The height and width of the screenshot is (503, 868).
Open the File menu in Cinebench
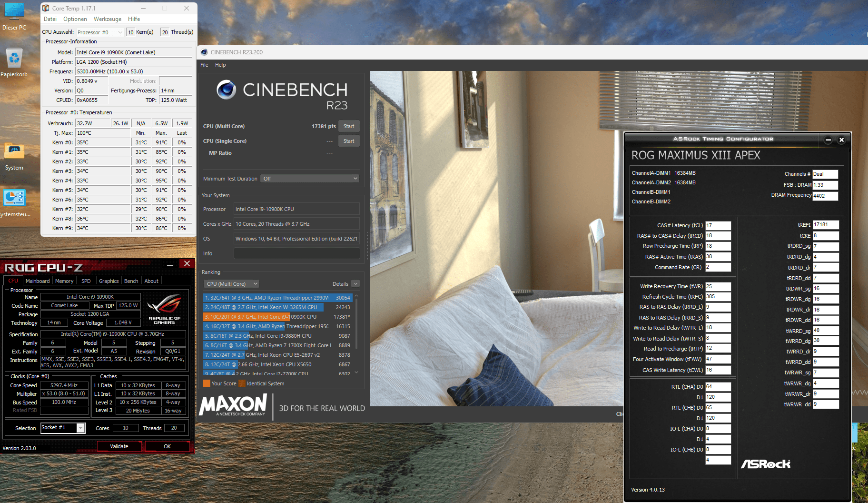coord(204,65)
